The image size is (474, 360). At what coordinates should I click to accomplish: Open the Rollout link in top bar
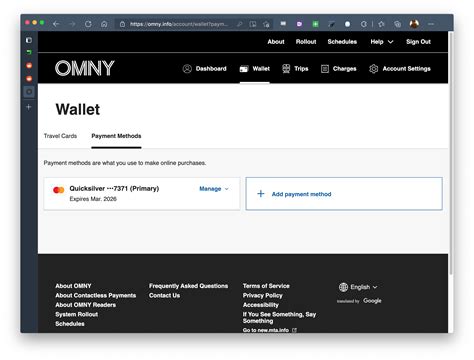tap(306, 42)
